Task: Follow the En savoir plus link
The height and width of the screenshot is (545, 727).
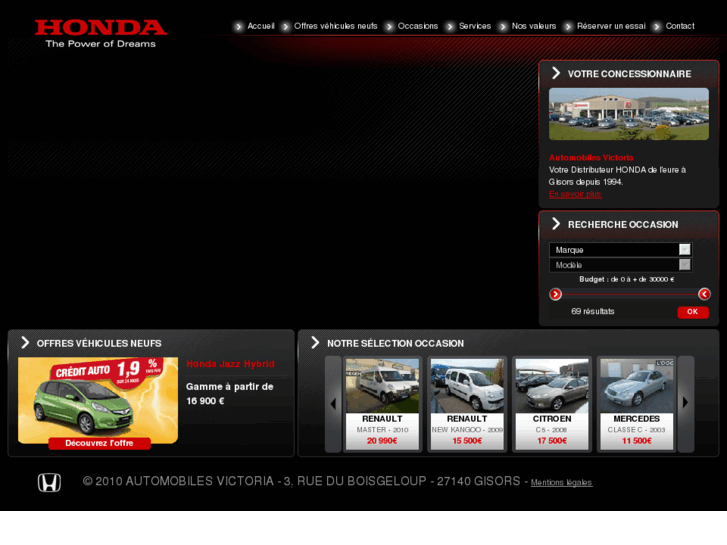Action: click(x=575, y=194)
